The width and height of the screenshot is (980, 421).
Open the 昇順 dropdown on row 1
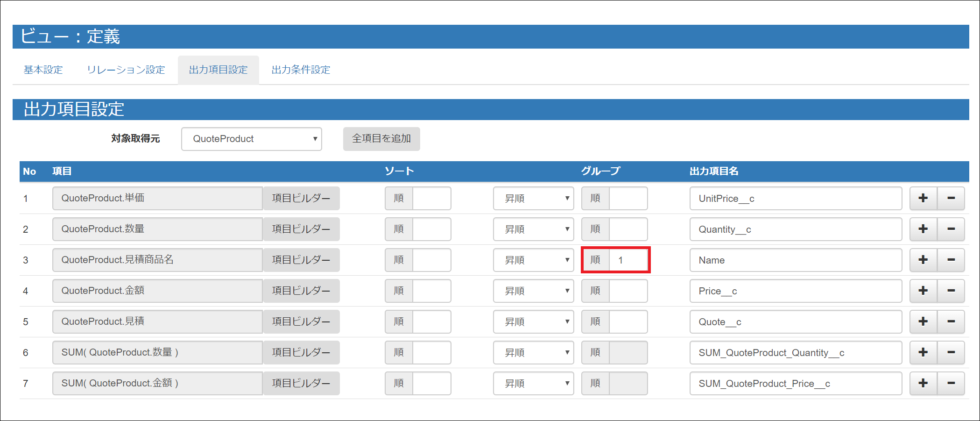[x=533, y=198]
